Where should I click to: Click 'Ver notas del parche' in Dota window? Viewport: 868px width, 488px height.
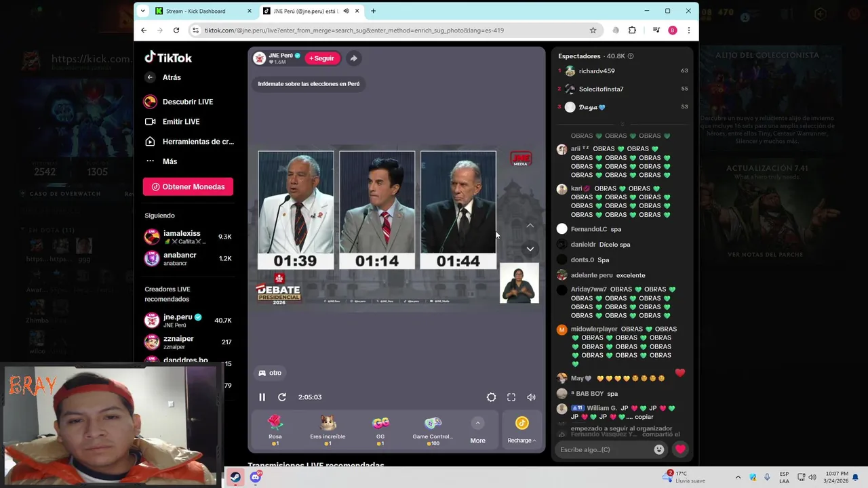(x=765, y=255)
